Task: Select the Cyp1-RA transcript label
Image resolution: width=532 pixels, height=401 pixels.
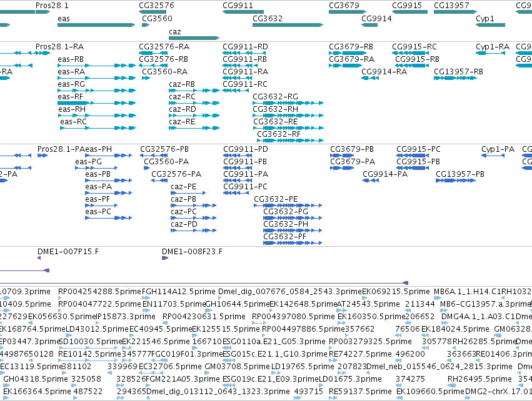Action: pyautogui.click(x=493, y=47)
